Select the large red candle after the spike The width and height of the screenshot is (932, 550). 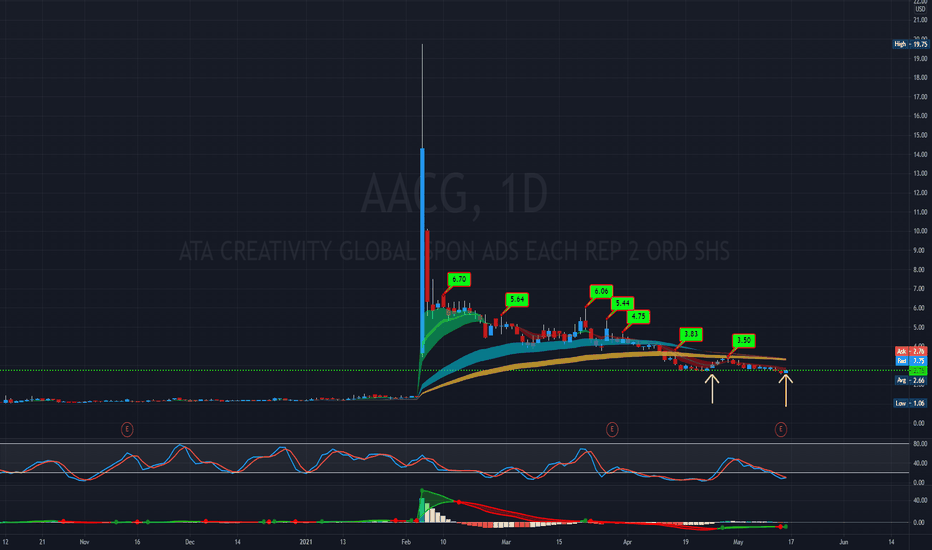427,268
